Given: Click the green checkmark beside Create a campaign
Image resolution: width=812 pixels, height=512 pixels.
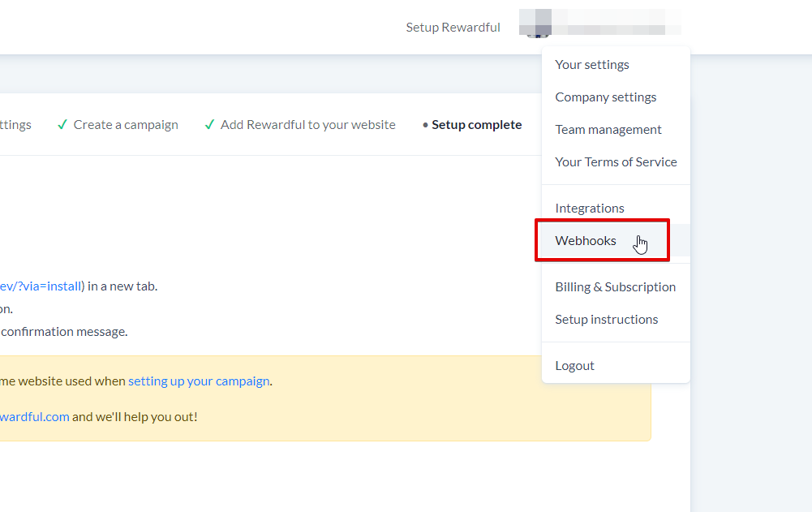Looking at the screenshot, I should tap(62, 125).
